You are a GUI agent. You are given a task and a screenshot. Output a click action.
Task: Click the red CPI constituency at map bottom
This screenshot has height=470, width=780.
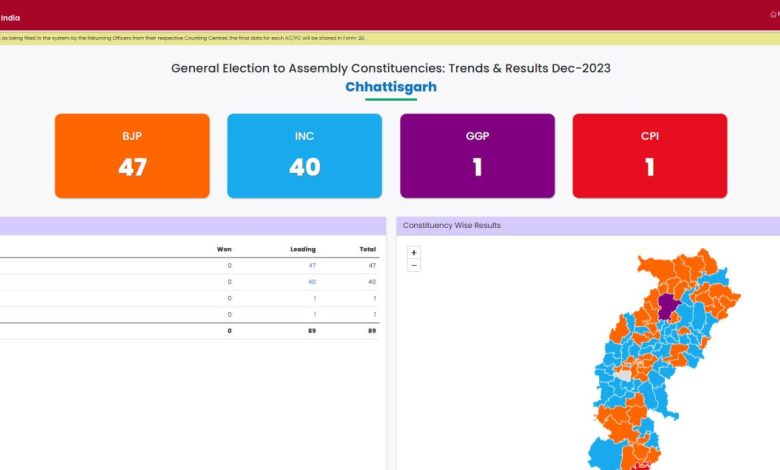(x=643, y=465)
